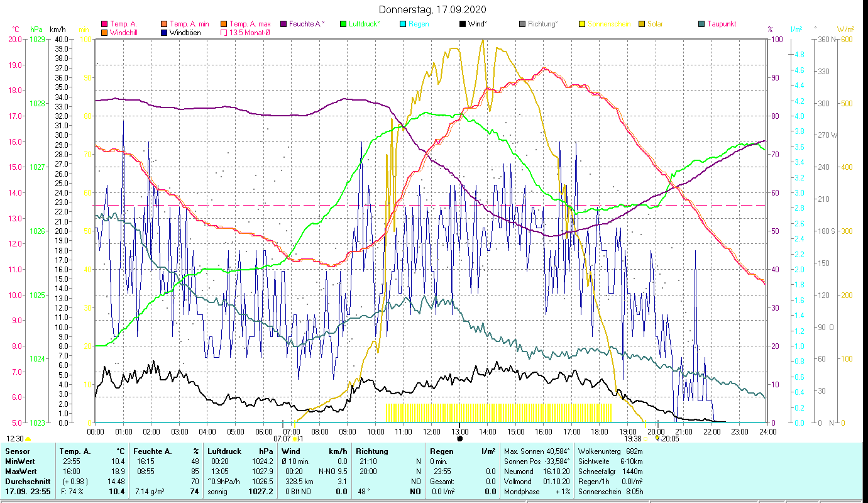Viewport: 868px width, 503px height.
Task: Click the Richtung column header in table
Action: [372, 451]
